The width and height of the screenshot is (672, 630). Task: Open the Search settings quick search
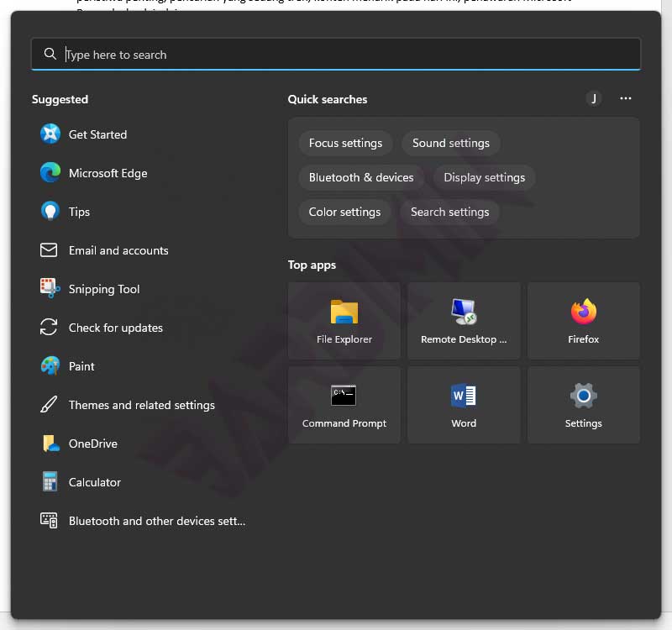point(449,213)
